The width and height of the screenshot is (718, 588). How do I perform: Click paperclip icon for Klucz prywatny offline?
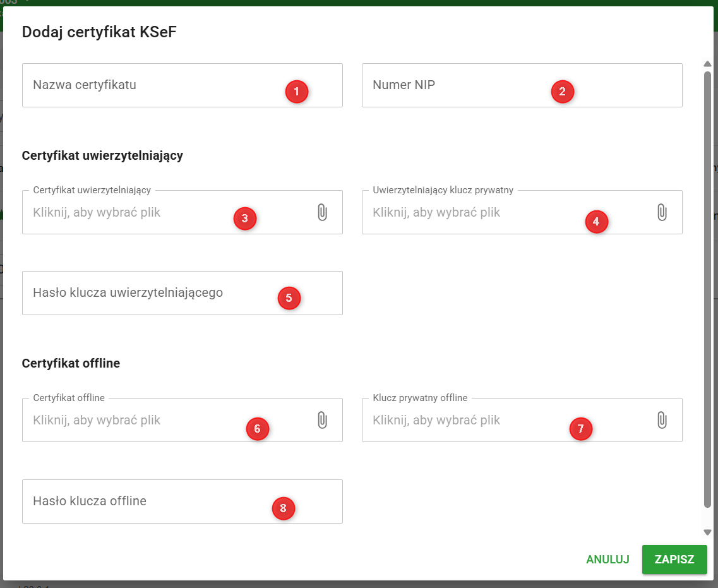[x=661, y=420]
